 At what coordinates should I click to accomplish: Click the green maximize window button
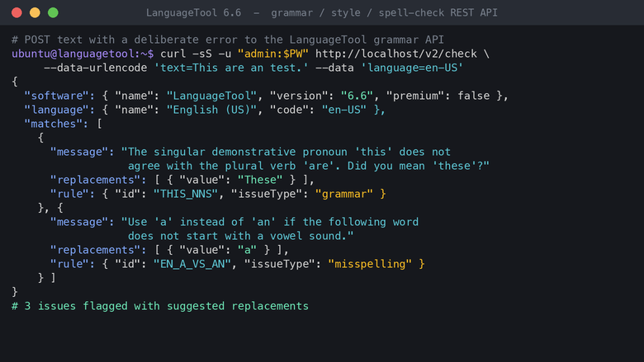tap(53, 12)
